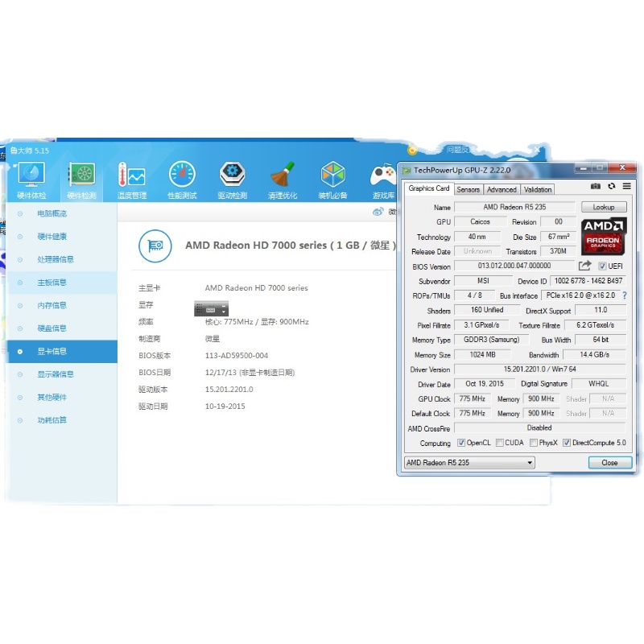Click AMD Radeon Graphics logo

[604, 236]
